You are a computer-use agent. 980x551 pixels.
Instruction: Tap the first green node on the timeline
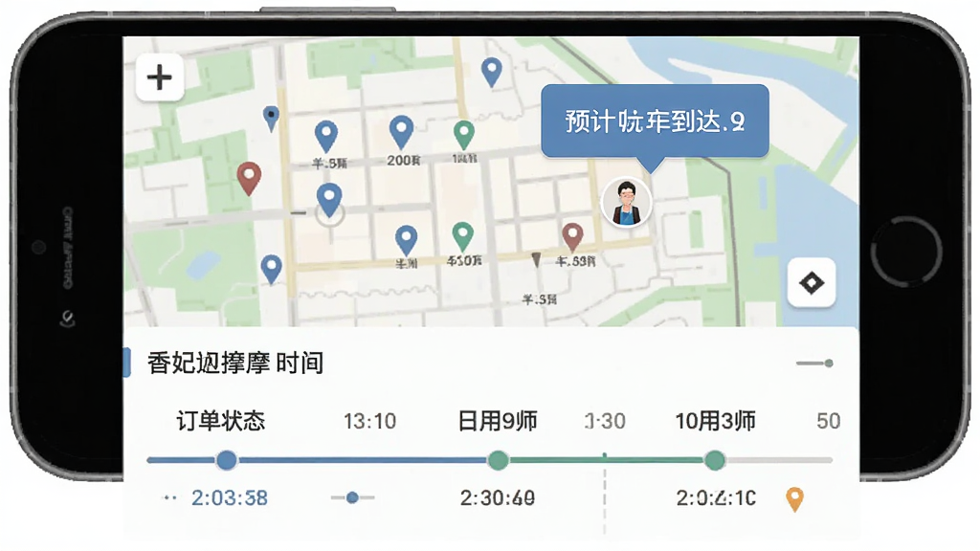click(x=498, y=460)
